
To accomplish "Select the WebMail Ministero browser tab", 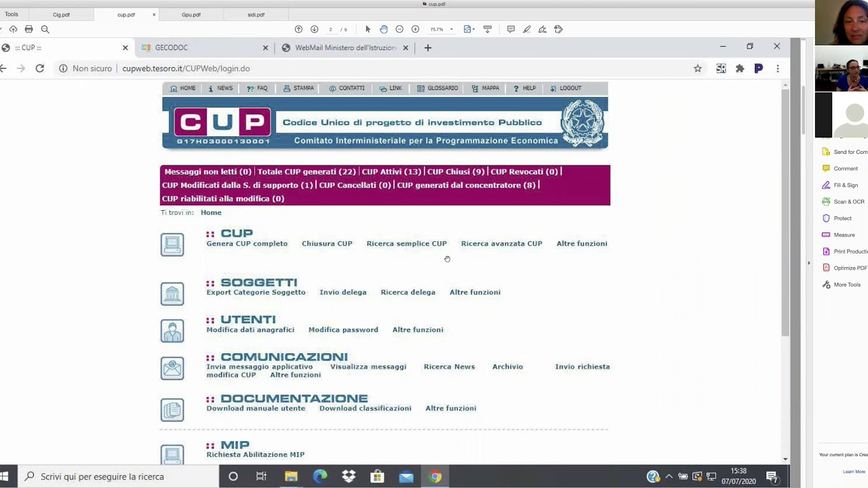I will pyautogui.click(x=345, y=47).
